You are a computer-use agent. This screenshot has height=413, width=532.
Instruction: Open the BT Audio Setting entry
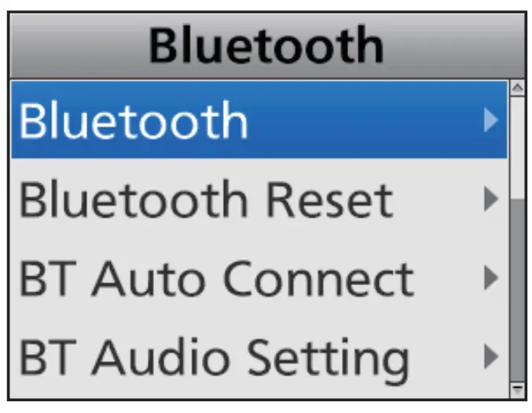[x=214, y=358]
